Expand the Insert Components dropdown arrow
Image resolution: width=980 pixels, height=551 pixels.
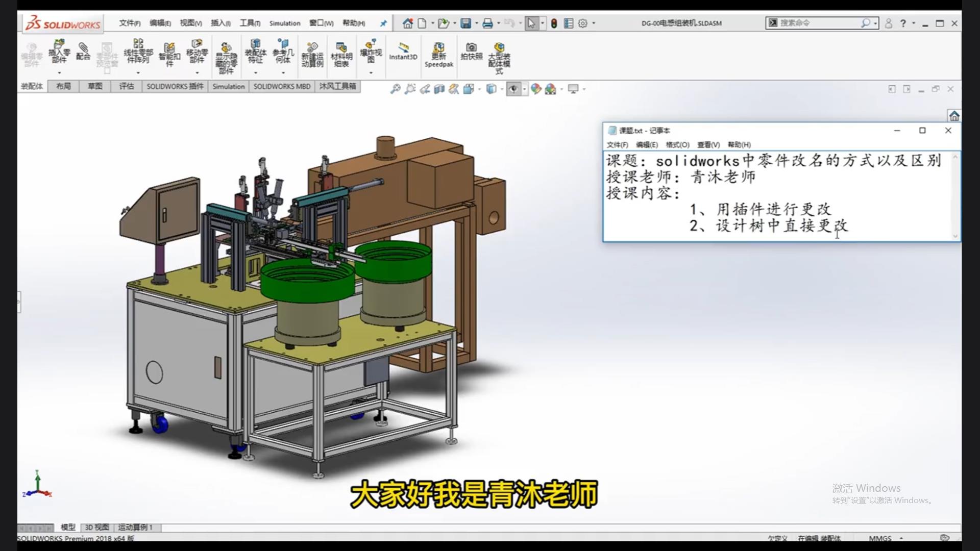pyautogui.click(x=59, y=73)
